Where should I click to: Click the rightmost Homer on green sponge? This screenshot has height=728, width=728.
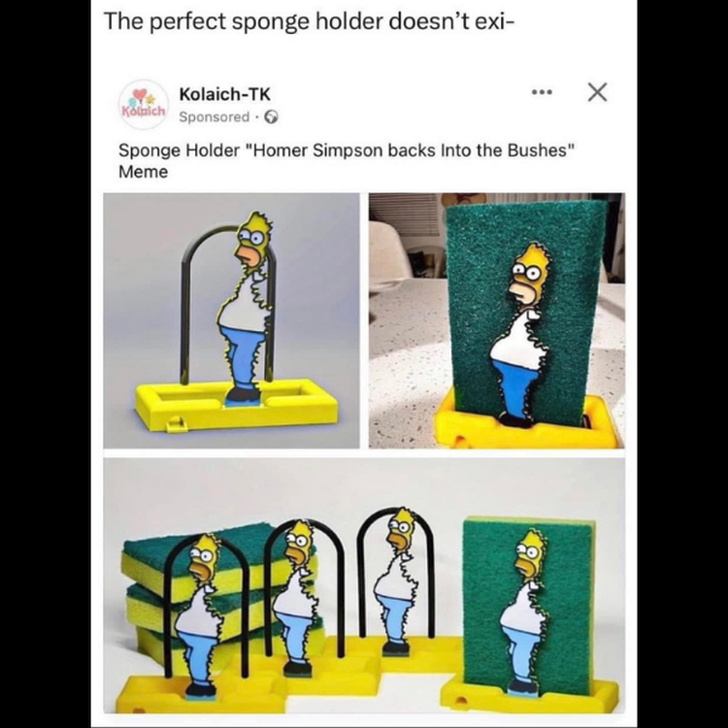click(x=525, y=613)
